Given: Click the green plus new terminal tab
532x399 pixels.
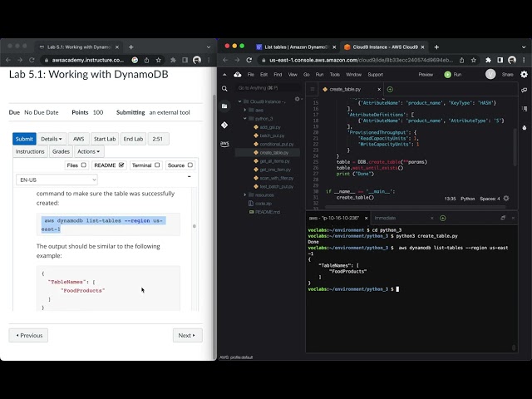Looking at the screenshot, I should pyautogui.click(x=443, y=218).
